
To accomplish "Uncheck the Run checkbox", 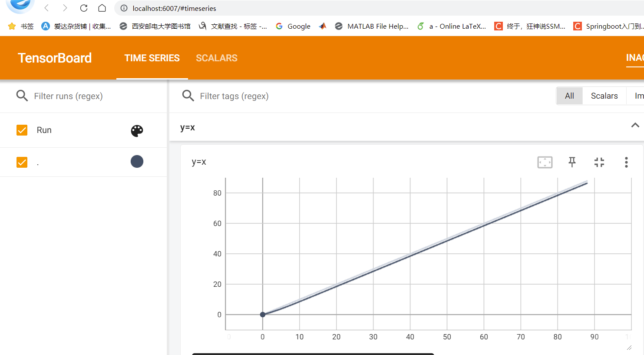I will click(22, 130).
